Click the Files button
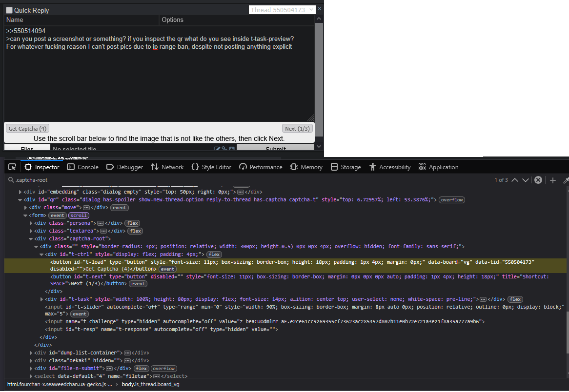Screen dimensions: 569x392 click(x=27, y=148)
